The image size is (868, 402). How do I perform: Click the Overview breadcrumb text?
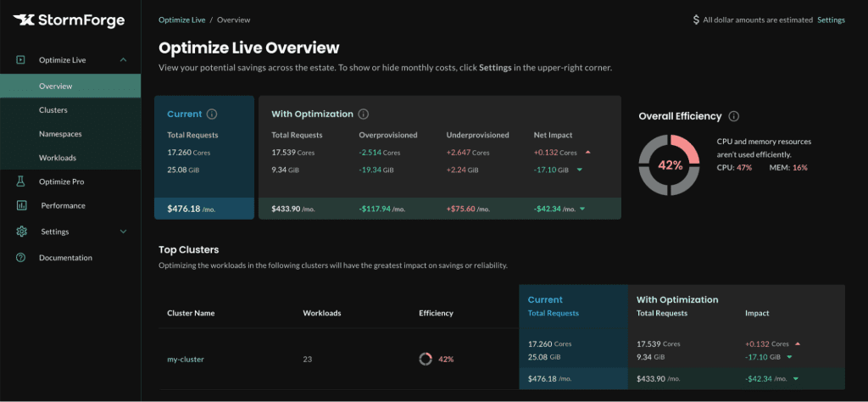click(x=234, y=20)
